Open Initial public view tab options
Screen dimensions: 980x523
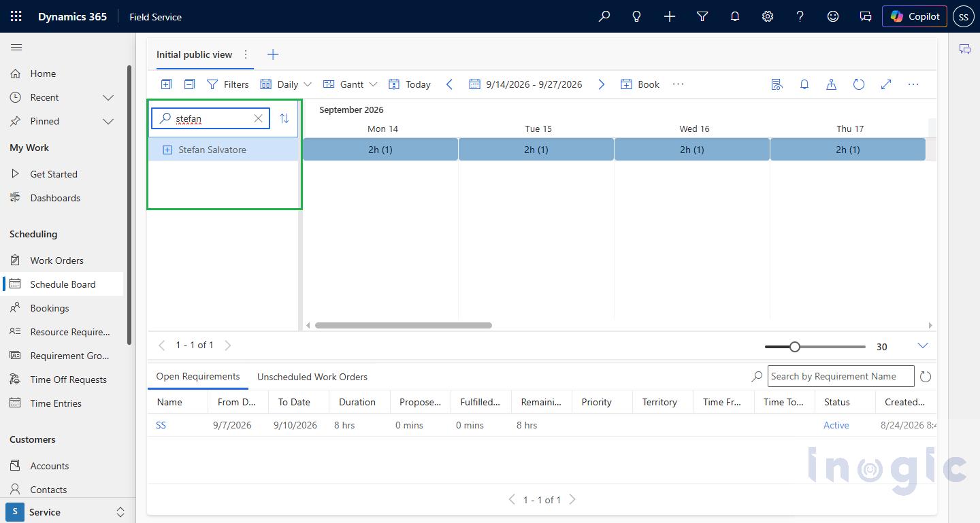point(246,54)
